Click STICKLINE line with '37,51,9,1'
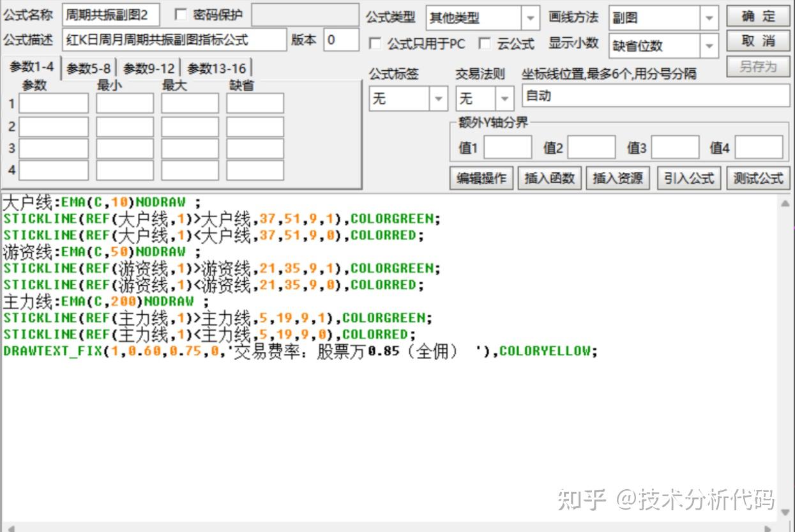Viewport: 795px width, 532px height. (x=221, y=219)
